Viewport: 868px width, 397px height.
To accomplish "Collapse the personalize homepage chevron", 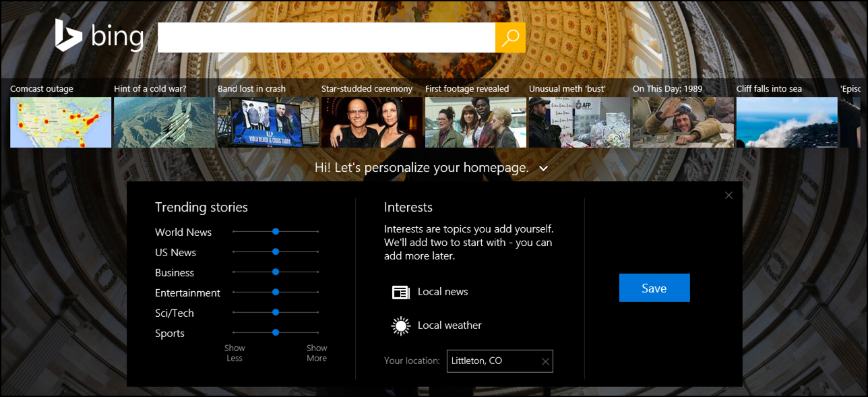I will coord(544,169).
